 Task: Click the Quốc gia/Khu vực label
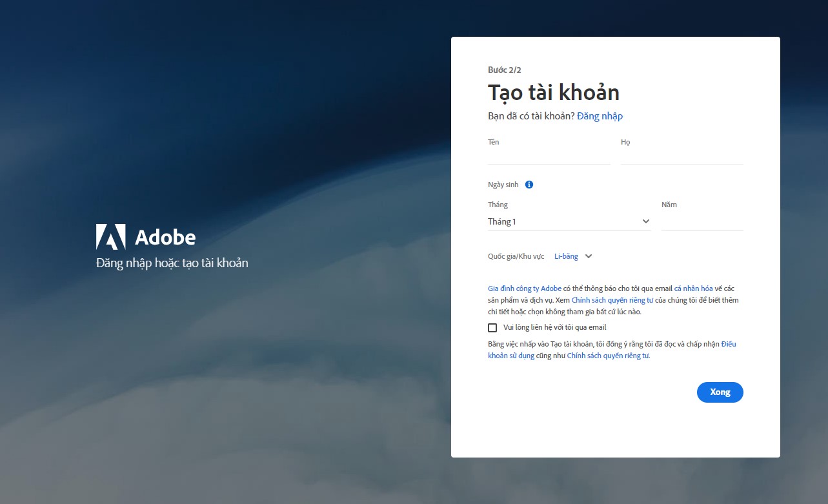click(517, 256)
